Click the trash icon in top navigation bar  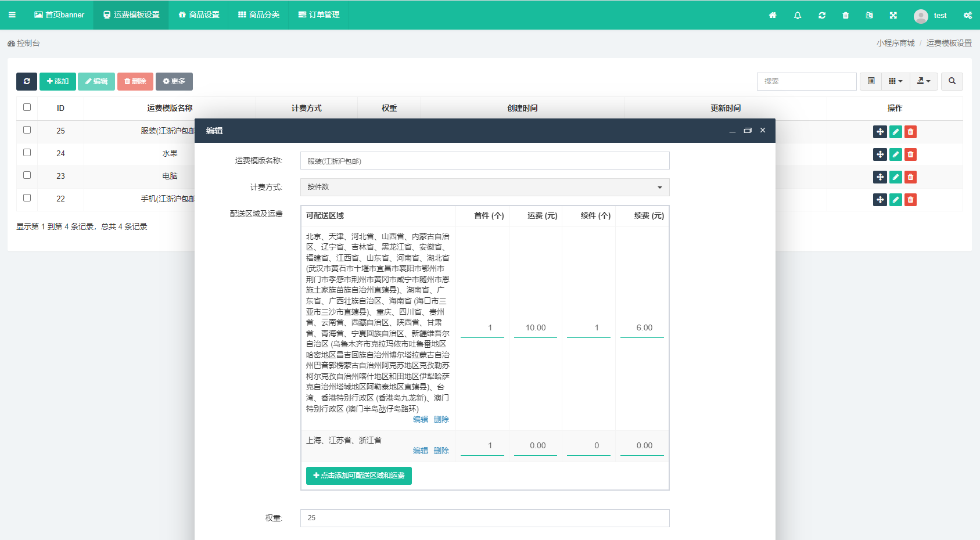click(x=845, y=16)
